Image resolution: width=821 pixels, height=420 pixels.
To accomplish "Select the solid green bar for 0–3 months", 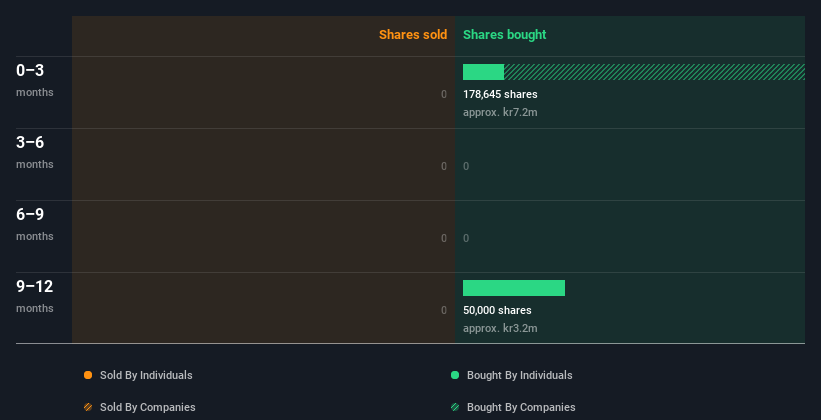I will tap(483, 72).
